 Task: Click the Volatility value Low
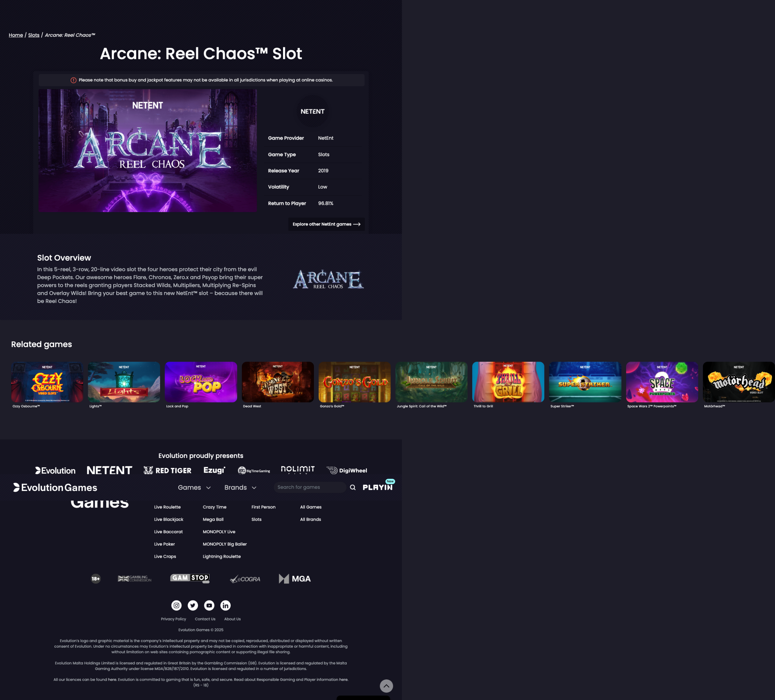(322, 187)
